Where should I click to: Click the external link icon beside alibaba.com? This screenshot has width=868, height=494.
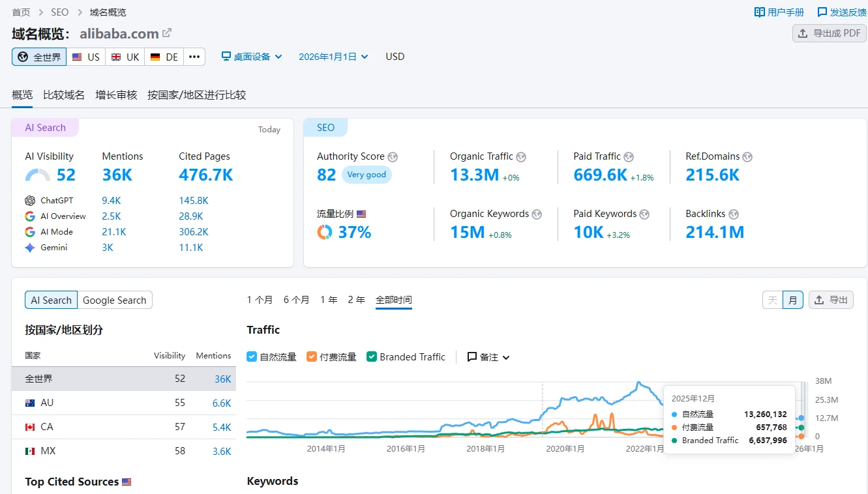tap(167, 33)
